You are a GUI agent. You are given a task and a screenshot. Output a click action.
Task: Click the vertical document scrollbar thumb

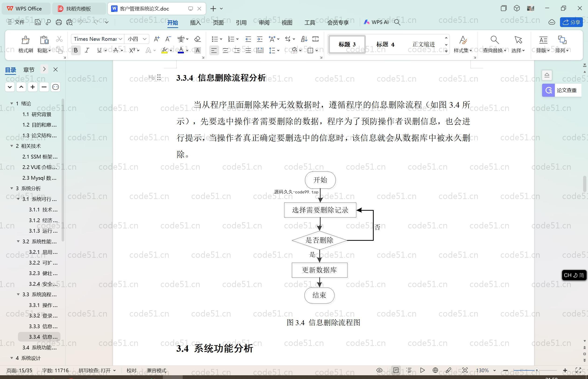[x=584, y=184]
